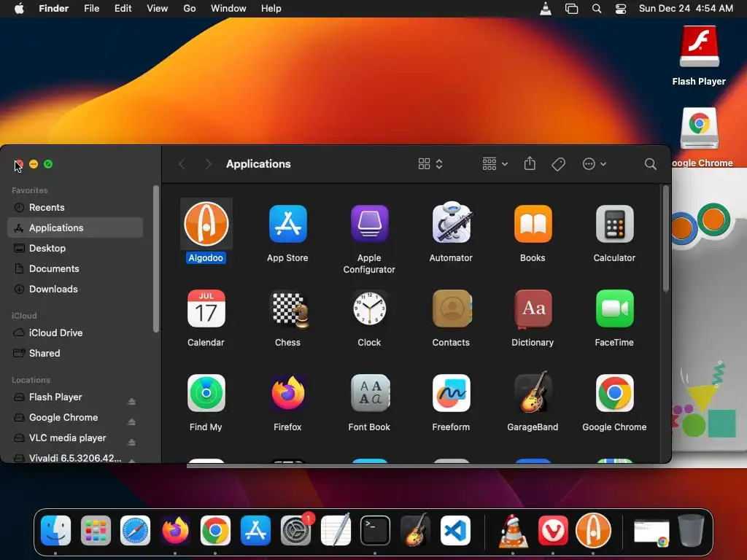
Task: Click the sidebar vertical scrollbar
Action: [155, 260]
